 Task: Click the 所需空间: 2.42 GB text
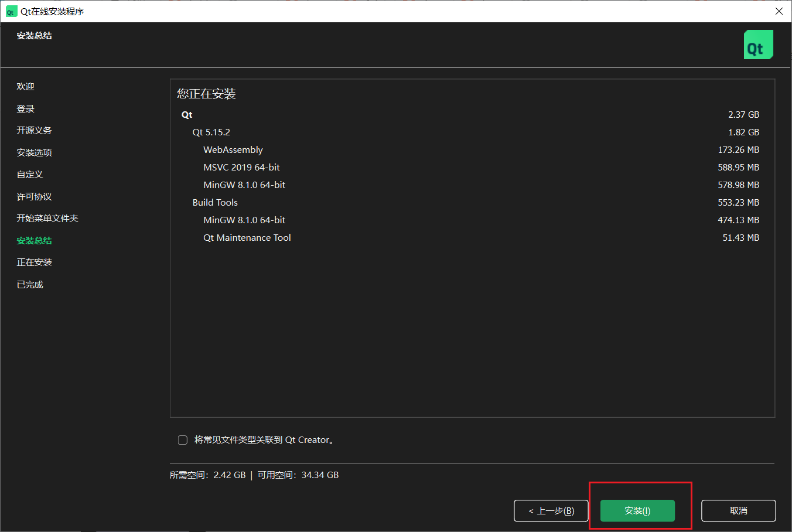(x=207, y=475)
